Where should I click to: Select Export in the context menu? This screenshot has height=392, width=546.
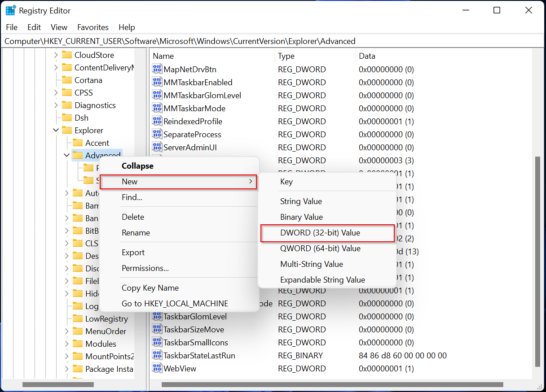pos(179,253)
